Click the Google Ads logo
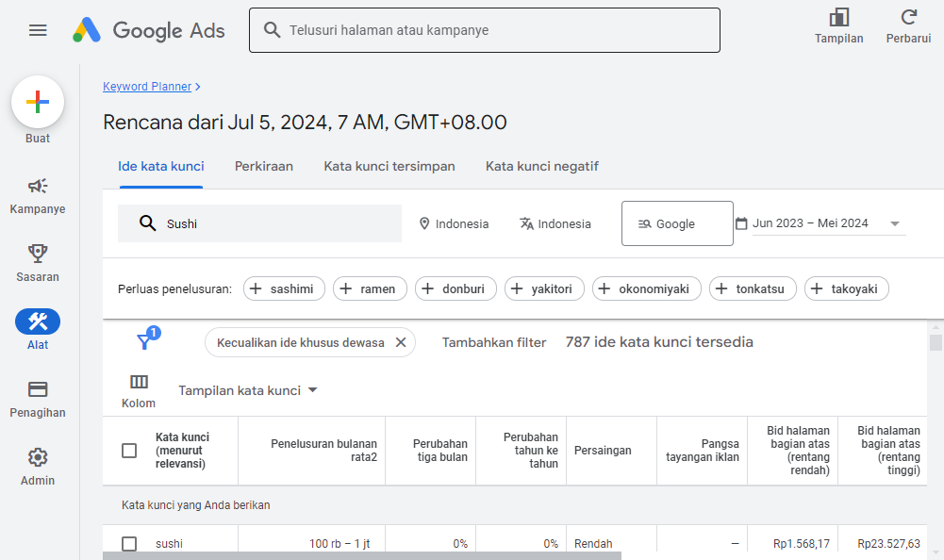 coord(149,30)
